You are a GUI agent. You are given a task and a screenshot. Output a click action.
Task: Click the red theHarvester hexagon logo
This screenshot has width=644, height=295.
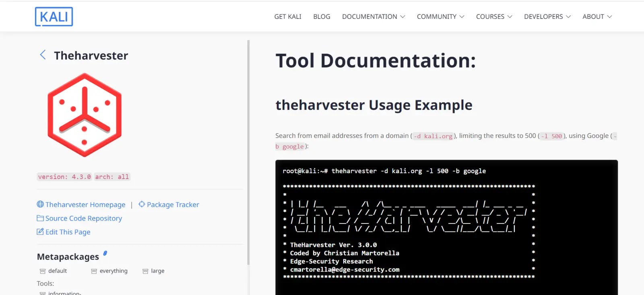click(x=85, y=115)
